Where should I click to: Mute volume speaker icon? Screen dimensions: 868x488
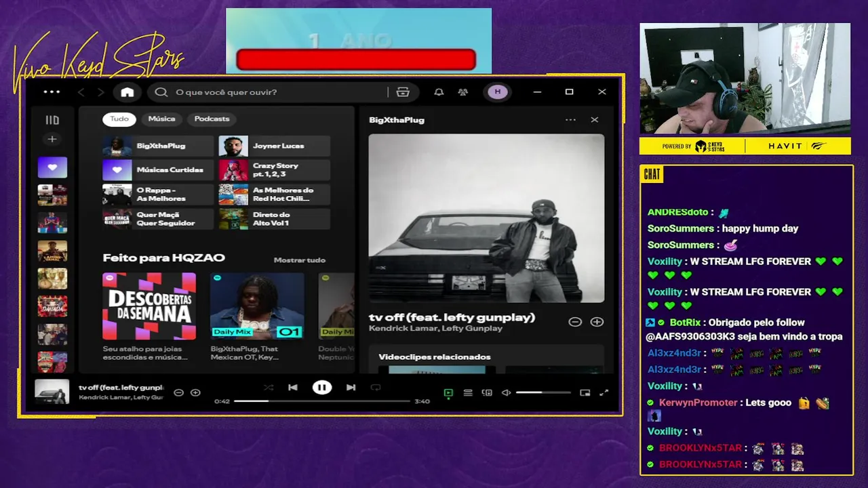tap(506, 392)
